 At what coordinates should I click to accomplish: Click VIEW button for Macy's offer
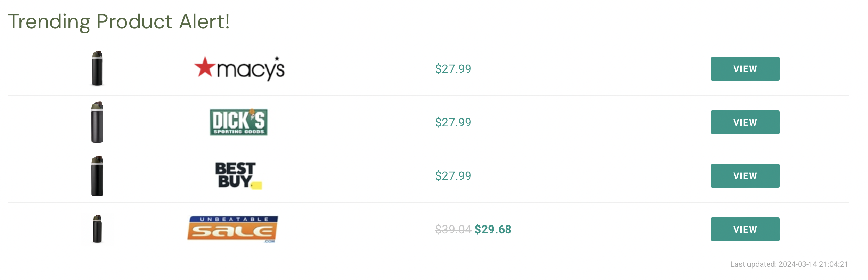pyautogui.click(x=745, y=69)
